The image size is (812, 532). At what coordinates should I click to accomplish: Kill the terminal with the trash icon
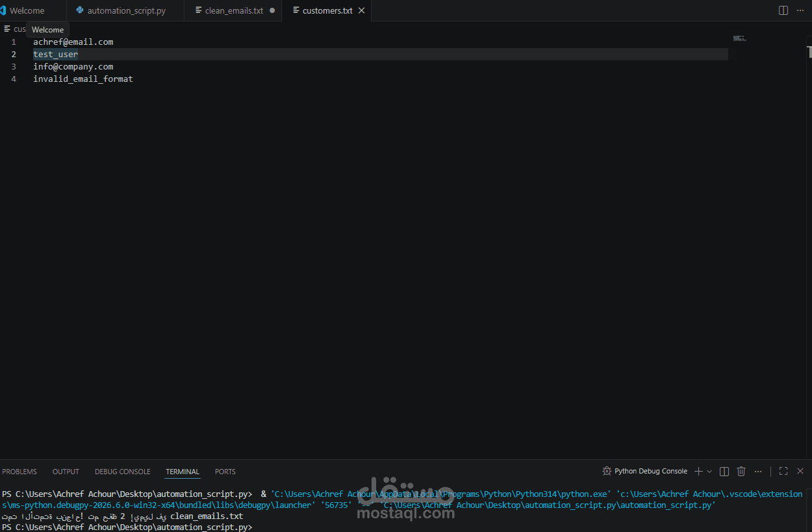[x=741, y=471]
